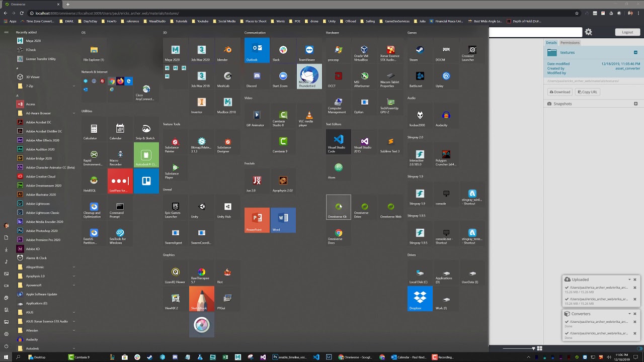This screenshot has height=362, width=644.
Task: Open the Social Media bookmark folder
Action: coord(224,21)
